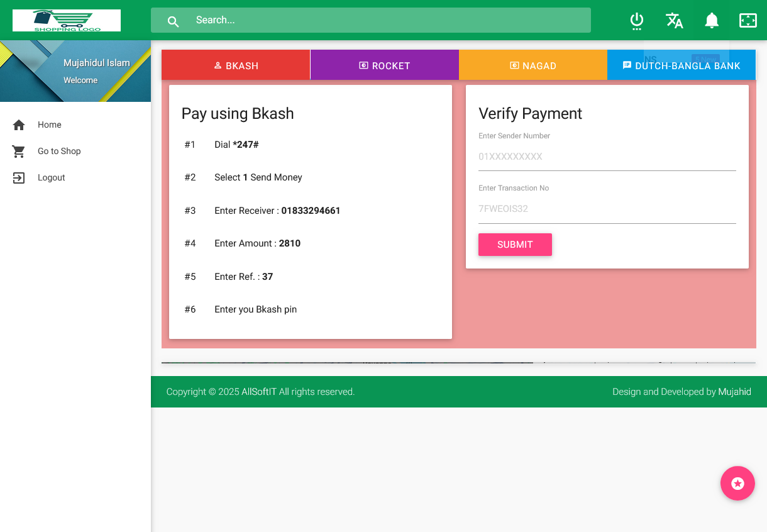Click the Shopping Logo image
This screenshot has width=767, height=532.
pos(67,20)
